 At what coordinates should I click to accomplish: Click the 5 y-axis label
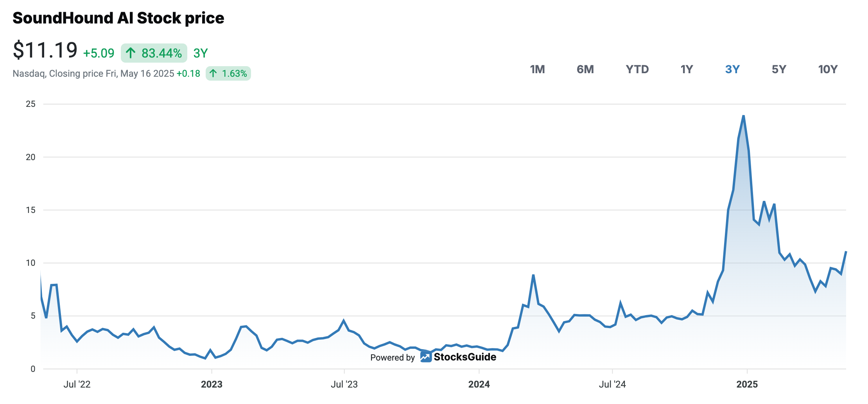coord(33,316)
